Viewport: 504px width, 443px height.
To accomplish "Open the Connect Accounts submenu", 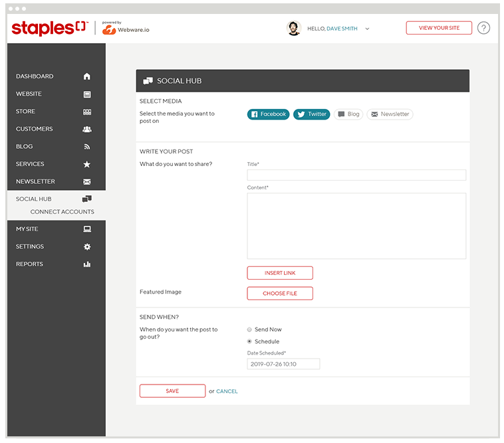I will 63,212.
